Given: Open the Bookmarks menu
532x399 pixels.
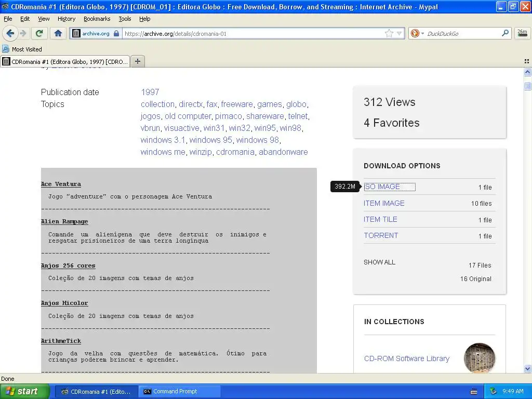Looking at the screenshot, I should [x=97, y=19].
